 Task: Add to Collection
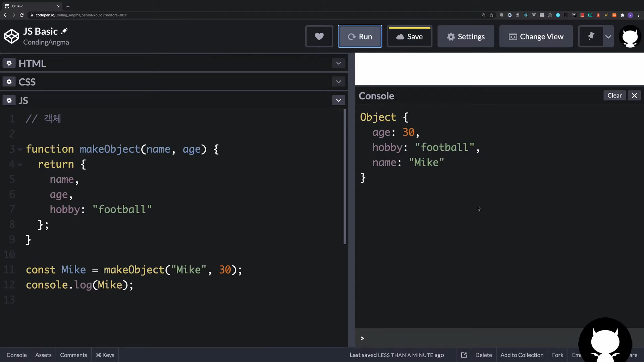pos(522,355)
